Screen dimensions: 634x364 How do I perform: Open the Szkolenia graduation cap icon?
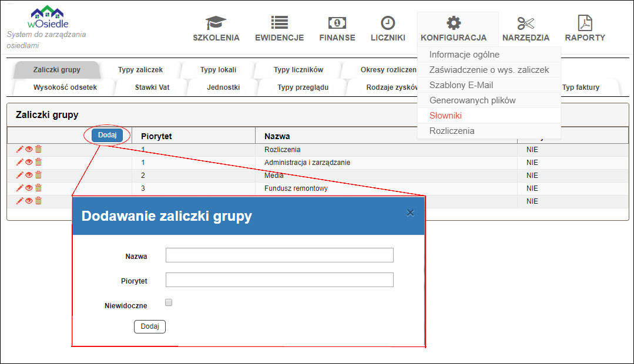216,23
